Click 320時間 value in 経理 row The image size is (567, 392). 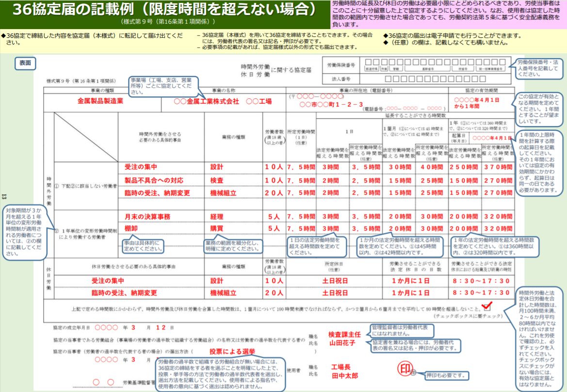tap(498, 217)
